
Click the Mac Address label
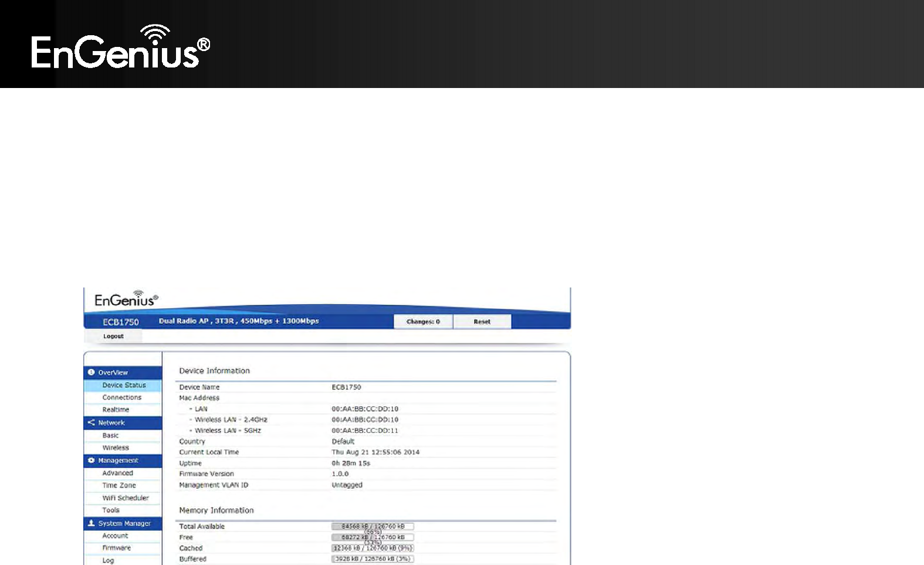(x=199, y=398)
